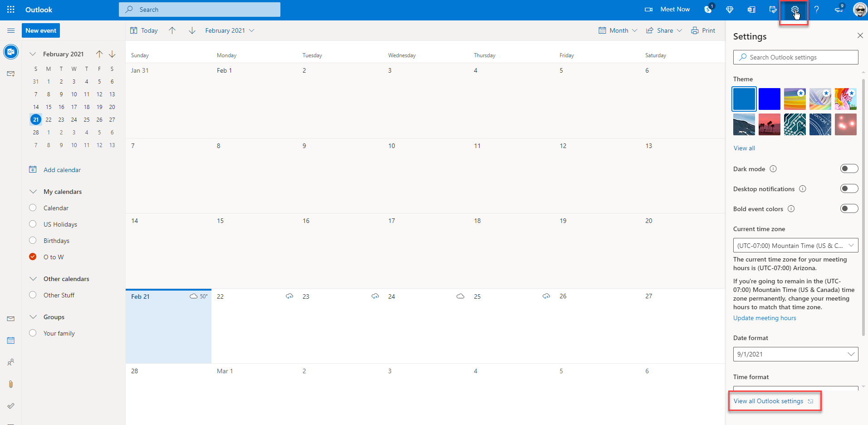Viewport: 868px width, 425px height.
Task: Click View all themes link
Action: point(744,148)
